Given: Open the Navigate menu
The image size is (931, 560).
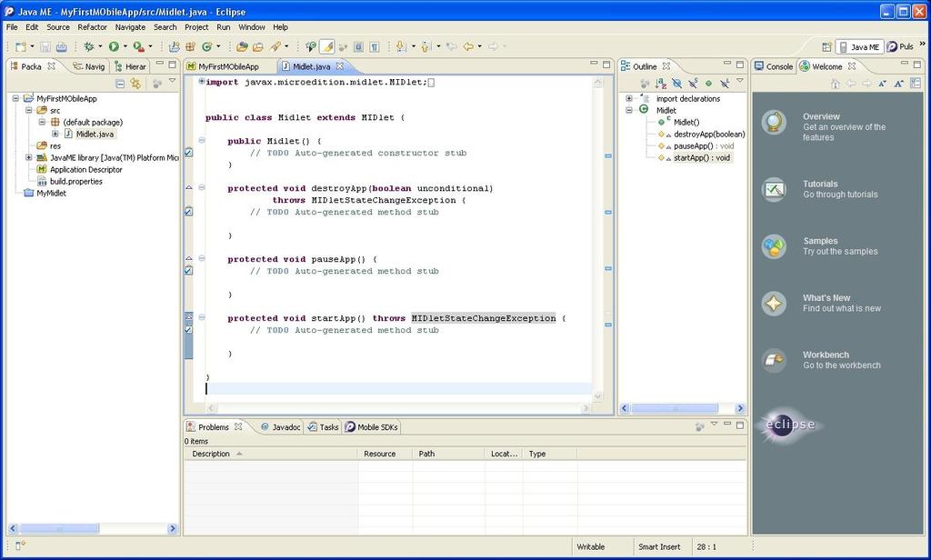Looking at the screenshot, I should point(130,27).
